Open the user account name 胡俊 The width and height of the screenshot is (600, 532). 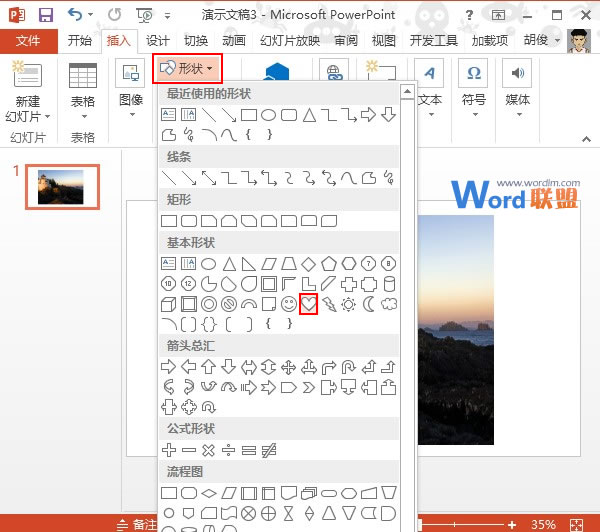[536, 40]
